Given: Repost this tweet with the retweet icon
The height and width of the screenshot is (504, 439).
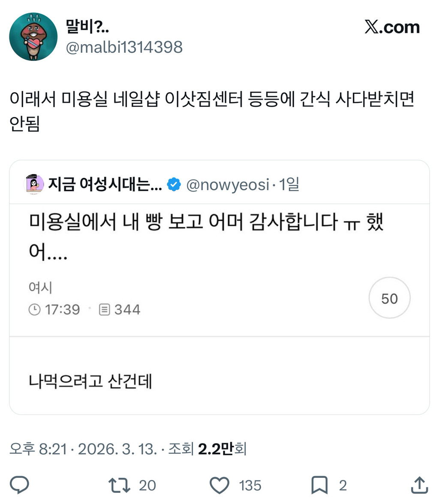Looking at the screenshot, I should (x=119, y=485).
